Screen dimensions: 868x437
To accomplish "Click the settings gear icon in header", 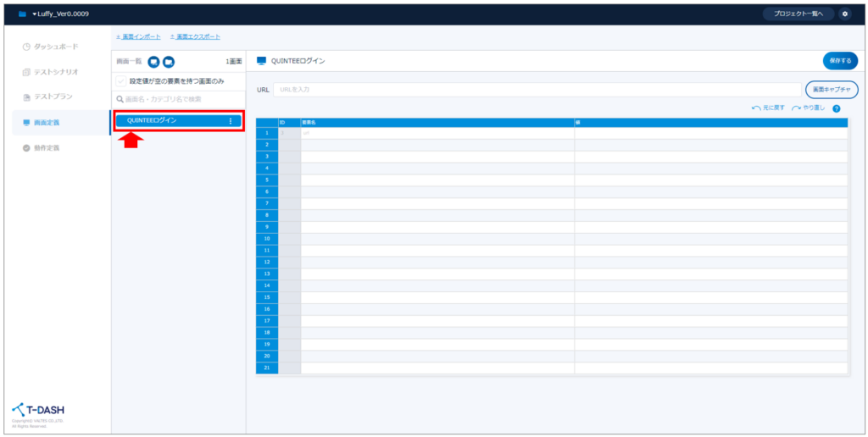I will coord(845,14).
